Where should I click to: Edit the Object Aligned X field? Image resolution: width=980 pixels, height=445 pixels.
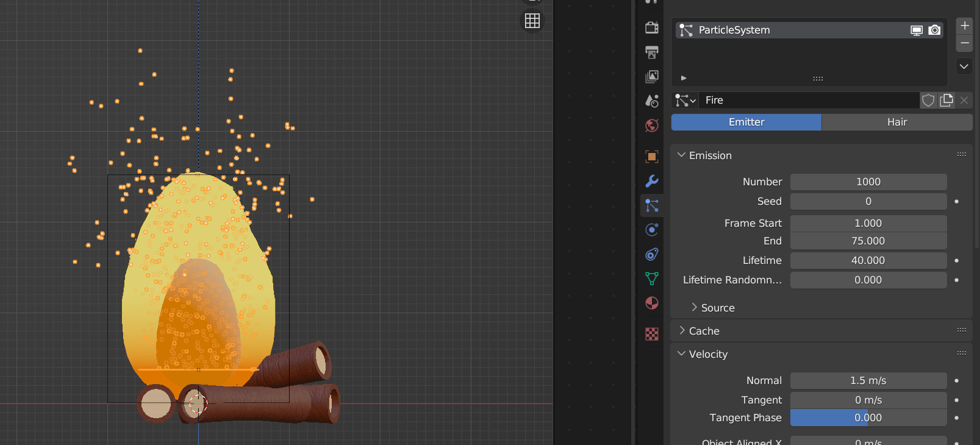(868, 441)
